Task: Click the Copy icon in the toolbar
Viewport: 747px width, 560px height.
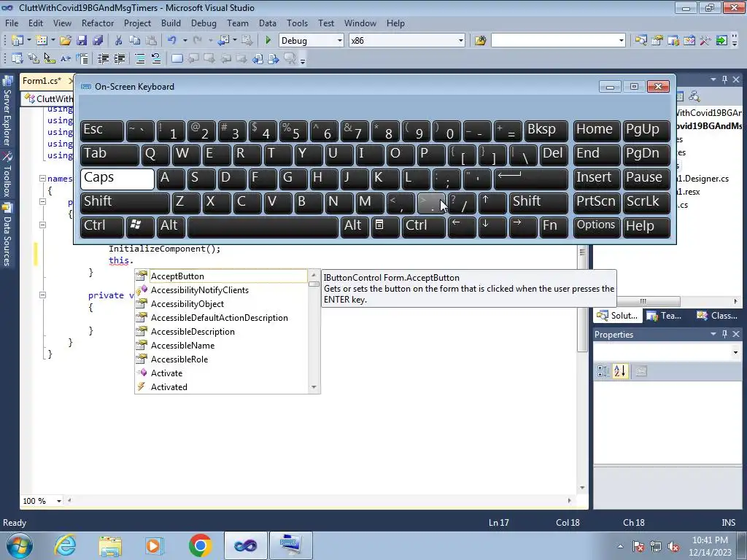Action: click(x=135, y=41)
